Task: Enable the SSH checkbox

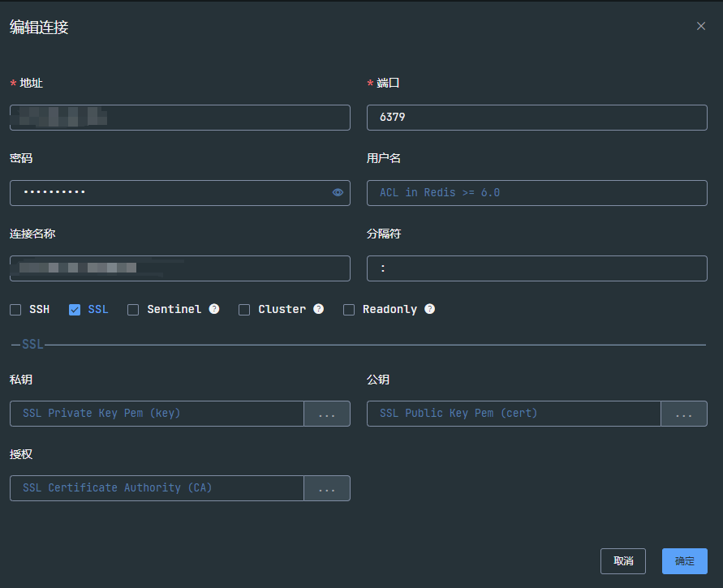Action: click(15, 310)
